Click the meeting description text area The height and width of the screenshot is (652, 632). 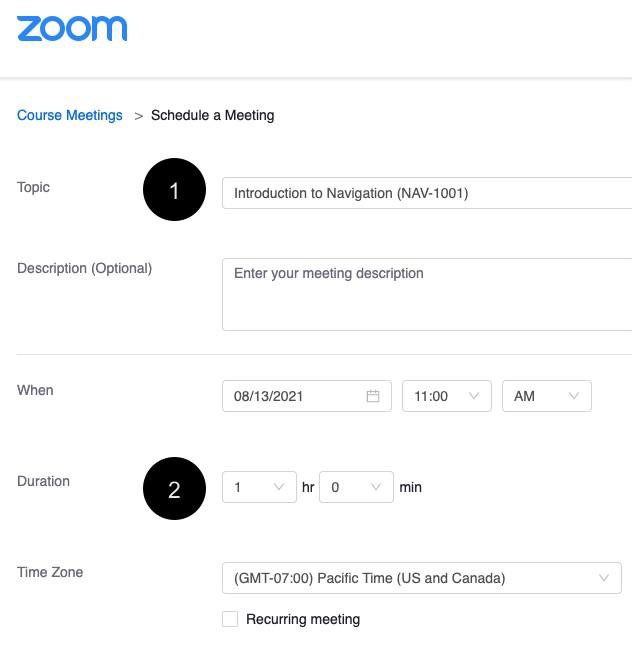coord(427,294)
